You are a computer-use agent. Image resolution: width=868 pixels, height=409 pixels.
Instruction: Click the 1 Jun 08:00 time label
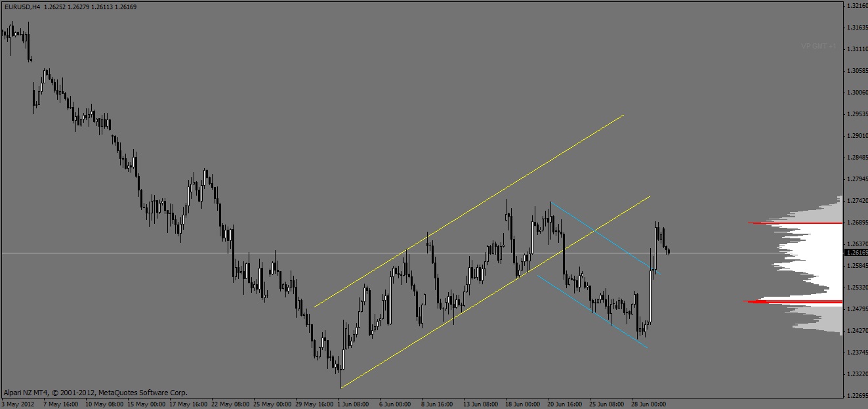coord(354,404)
